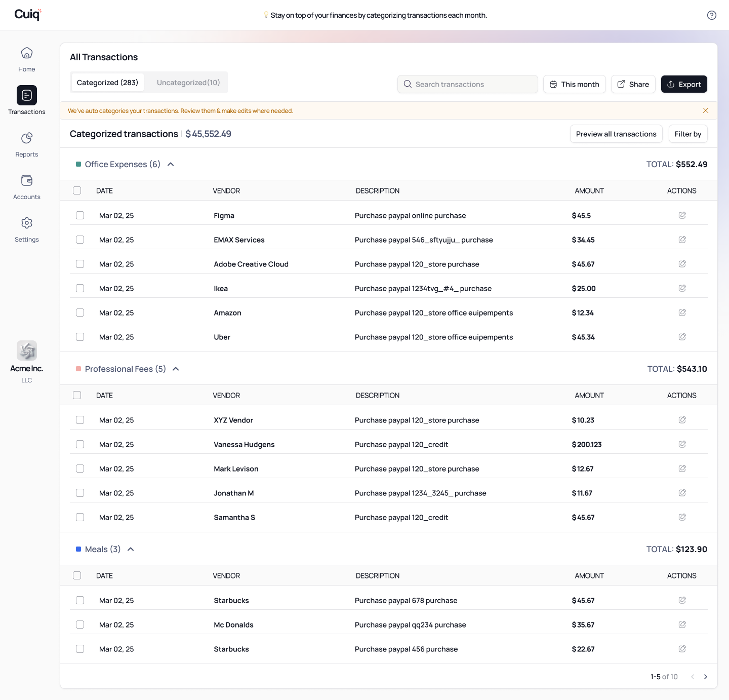Click description 'Purchase paypal qq234 purchase'
Image resolution: width=729 pixels, height=700 pixels.
[x=411, y=625]
